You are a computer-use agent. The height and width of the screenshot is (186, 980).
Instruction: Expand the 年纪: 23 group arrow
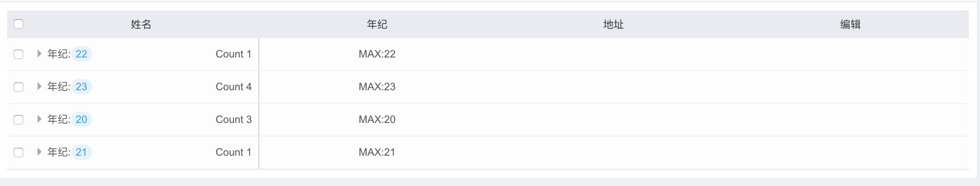tap(39, 86)
